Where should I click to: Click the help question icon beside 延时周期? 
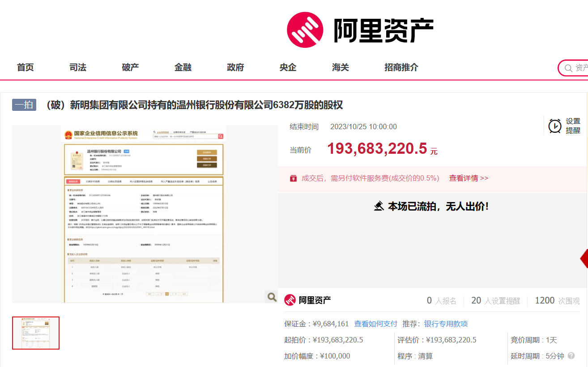(571, 356)
